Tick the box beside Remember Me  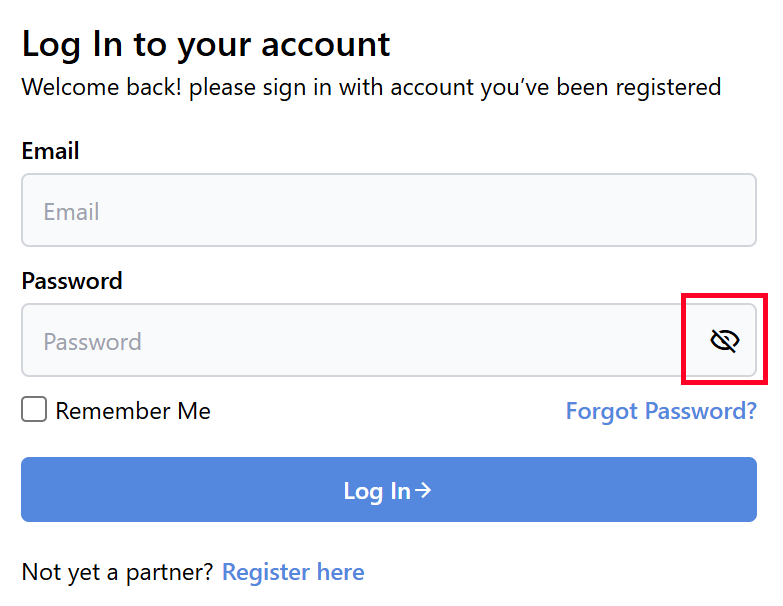(x=34, y=410)
